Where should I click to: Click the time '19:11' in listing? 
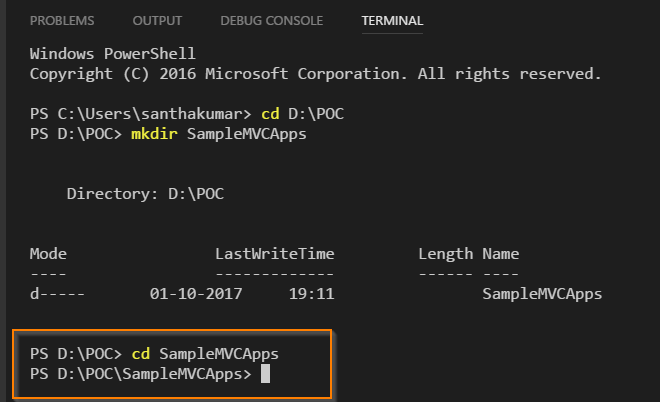pyautogui.click(x=311, y=294)
